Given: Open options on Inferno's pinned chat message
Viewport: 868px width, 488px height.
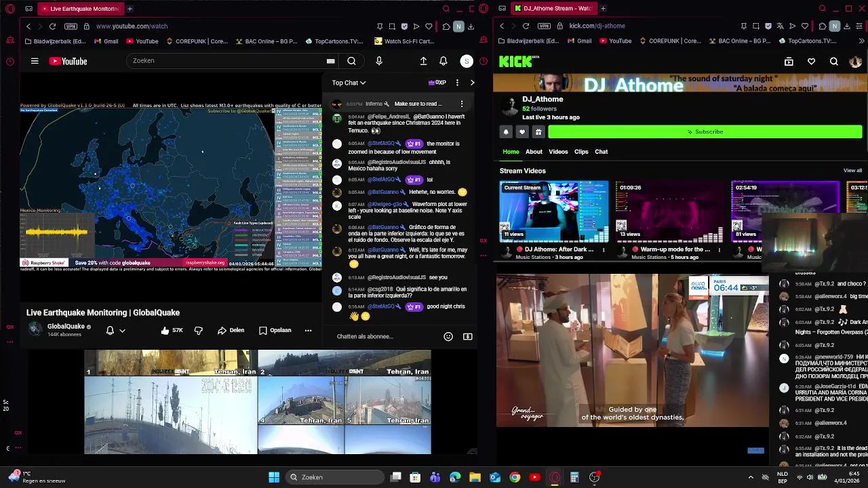Looking at the screenshot, I should click(462, 104).
